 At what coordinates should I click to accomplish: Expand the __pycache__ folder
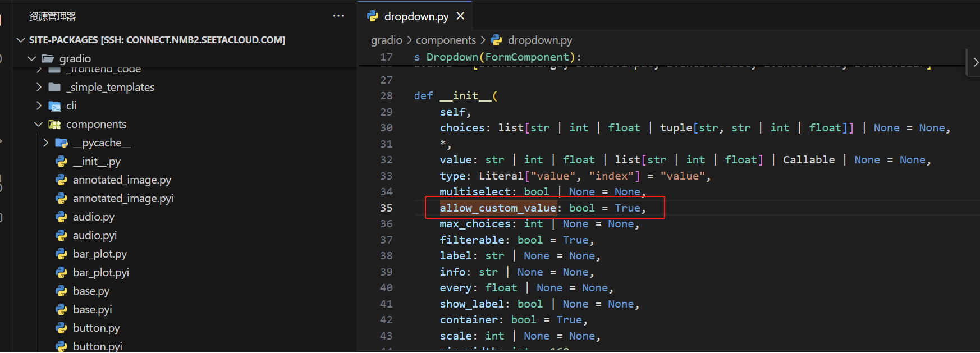coord(45,143)
